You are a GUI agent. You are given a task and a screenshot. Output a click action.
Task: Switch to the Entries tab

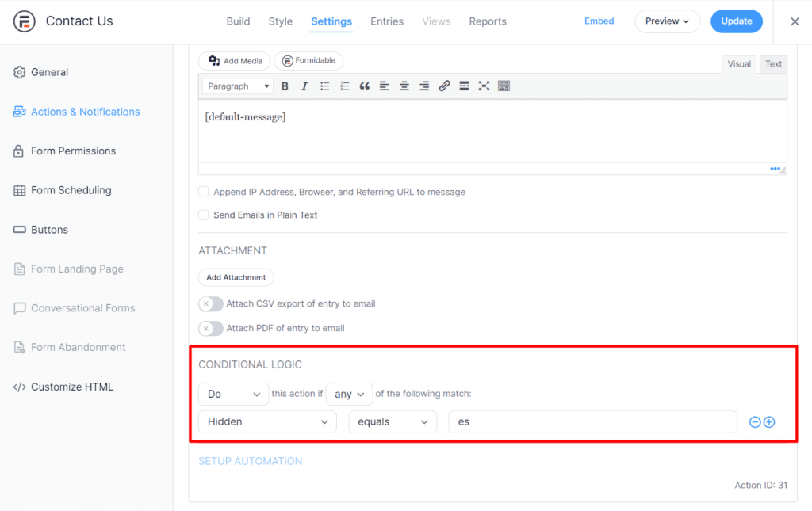[x=387, y=21]
